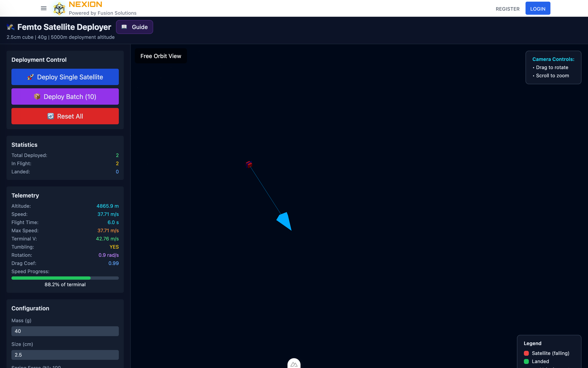Click the Telemetry heading
The width and height of the screenshot is (588, 368).
(x=25, y=195)
